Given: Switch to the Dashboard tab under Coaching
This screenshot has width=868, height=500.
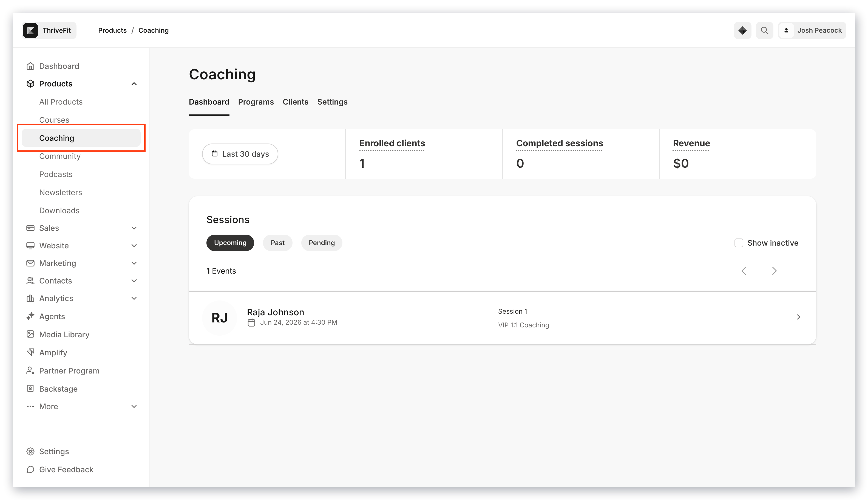Looking at the screenshot, I should pos(209,102).
